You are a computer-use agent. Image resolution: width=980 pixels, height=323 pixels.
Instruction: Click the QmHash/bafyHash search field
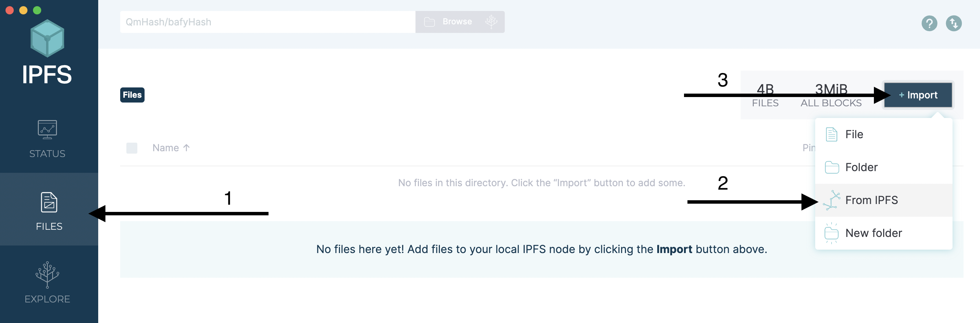(x=266, y=22)
